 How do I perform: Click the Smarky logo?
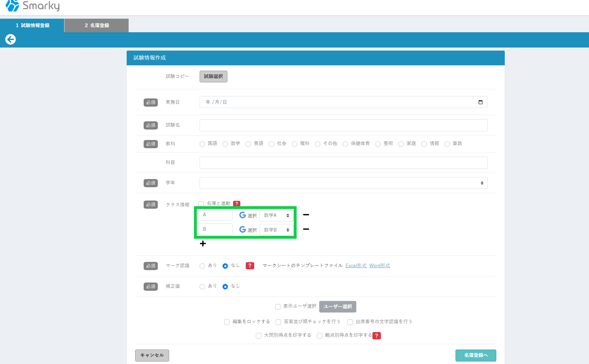pyautogui.click(x=32, y=6)
